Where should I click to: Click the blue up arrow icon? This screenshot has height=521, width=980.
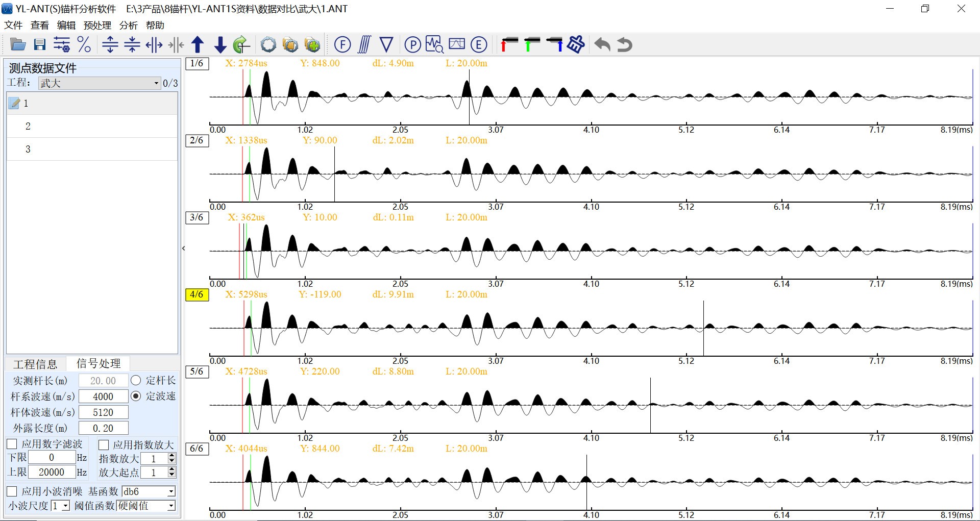(198, 45)
